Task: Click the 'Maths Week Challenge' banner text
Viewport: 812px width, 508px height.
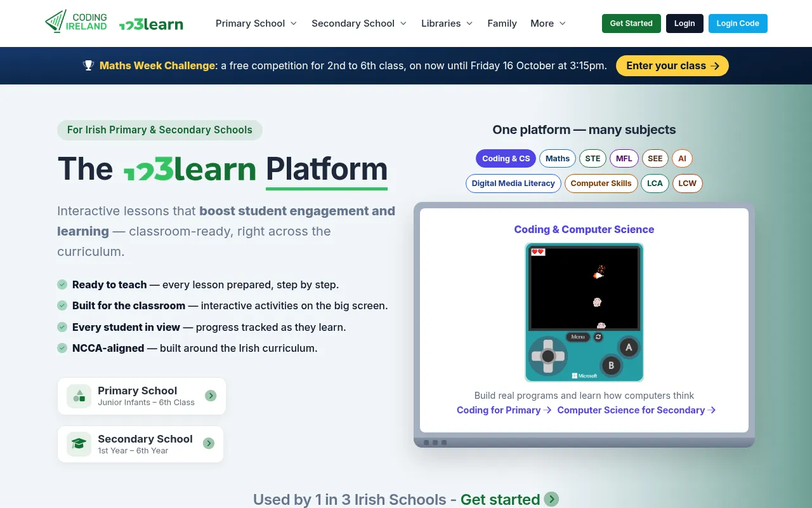Action: tap(157, 65)
